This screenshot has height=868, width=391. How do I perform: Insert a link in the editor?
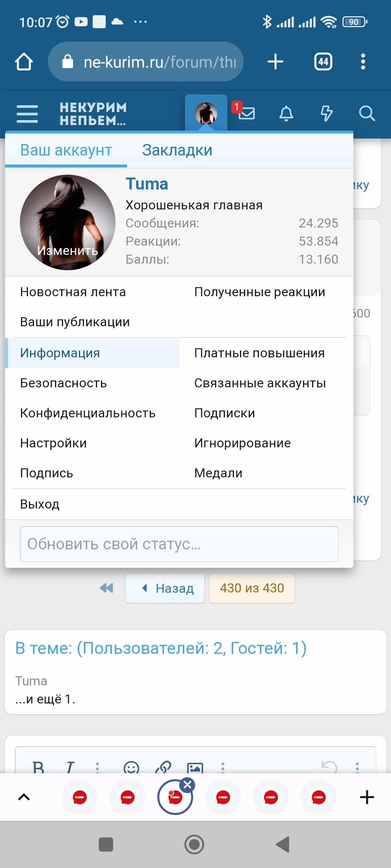coord(163,767)
